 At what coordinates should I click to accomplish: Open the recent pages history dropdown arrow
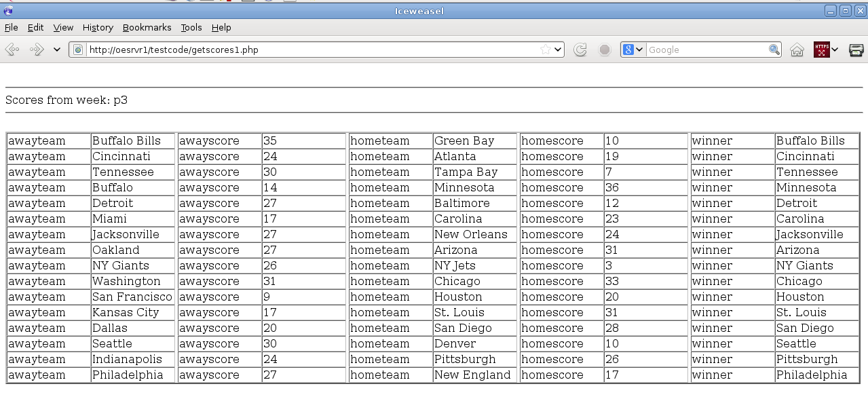tap(57, 50)
